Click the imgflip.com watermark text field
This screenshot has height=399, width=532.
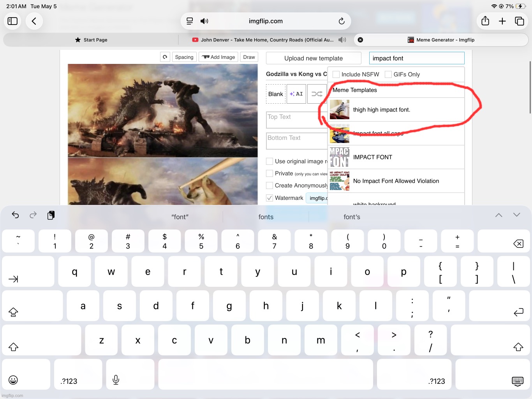coord(317,198)
